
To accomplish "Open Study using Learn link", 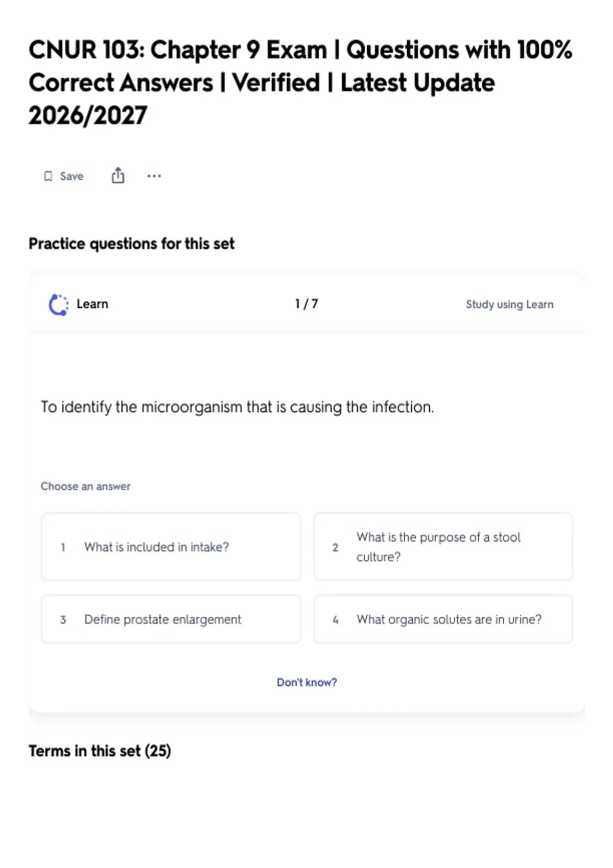I will [509, 304].
